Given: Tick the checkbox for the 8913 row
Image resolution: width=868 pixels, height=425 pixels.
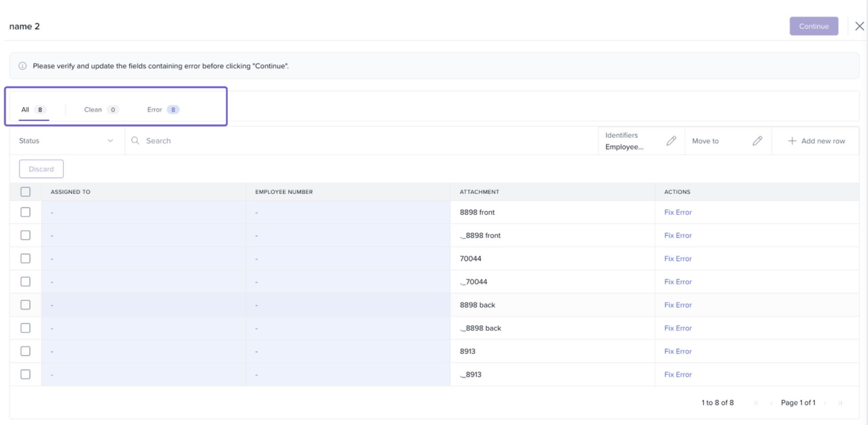Looking at the screenshot, I should click(26, 351).
